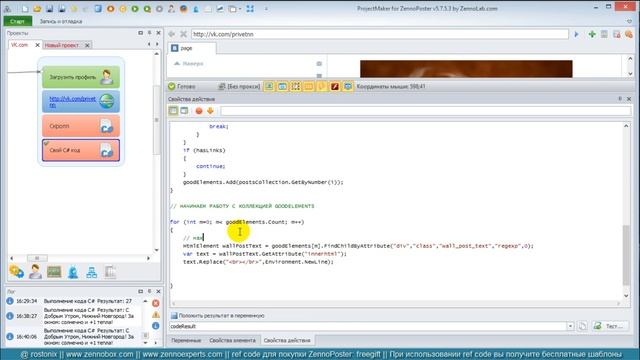The width and height of the screenshot is (640, 360).
Task: Click the yellow-blue gears actions icon
Action: [16, 272]
